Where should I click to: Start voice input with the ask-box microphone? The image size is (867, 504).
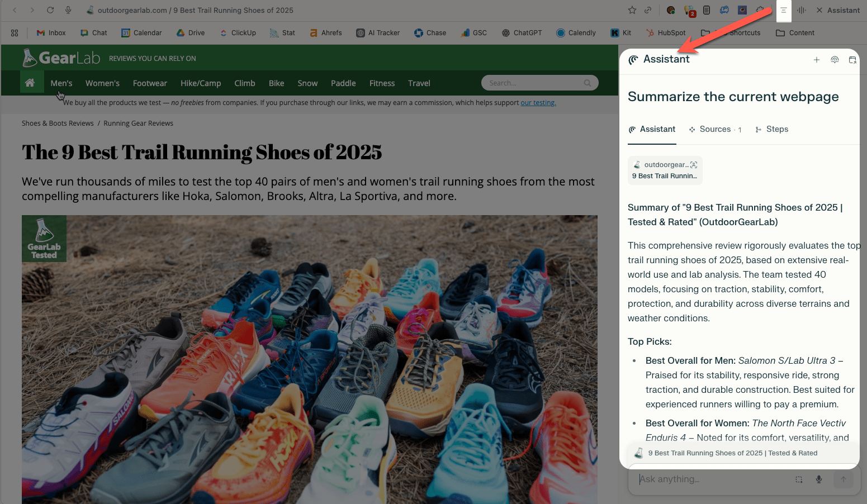tap(819, 479)
